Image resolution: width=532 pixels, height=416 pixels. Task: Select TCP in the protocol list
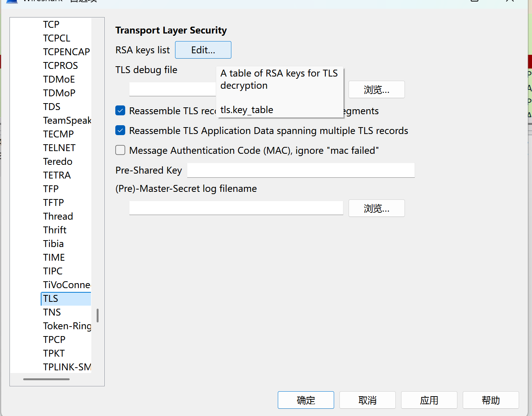(x=51, y=24)
